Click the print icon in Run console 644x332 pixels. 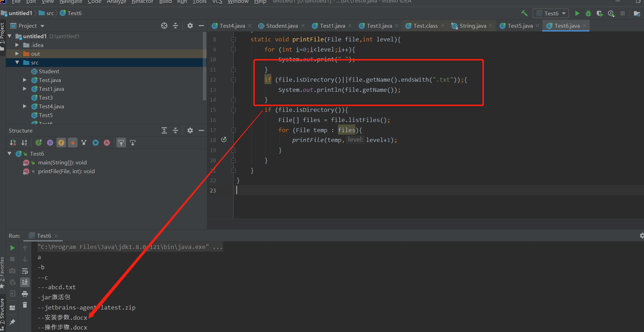pyautogui.click(x=25, y=294)
